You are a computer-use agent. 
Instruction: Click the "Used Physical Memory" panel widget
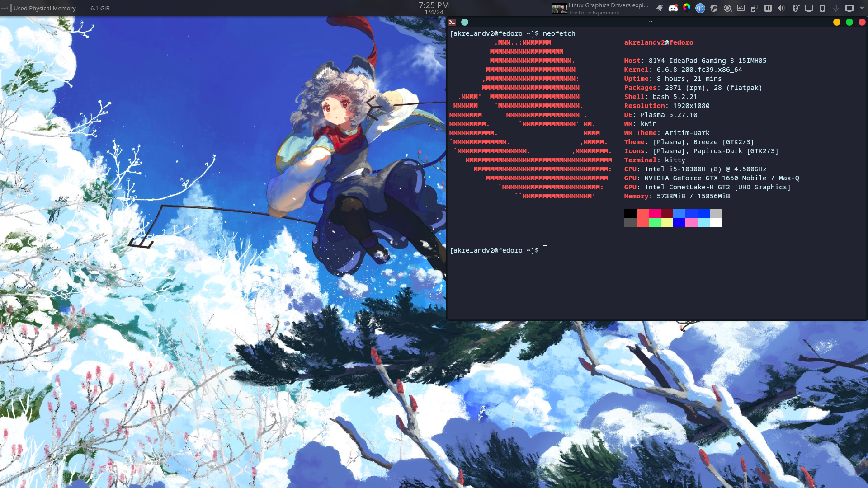pyautogui.click(x=45, y=8)
